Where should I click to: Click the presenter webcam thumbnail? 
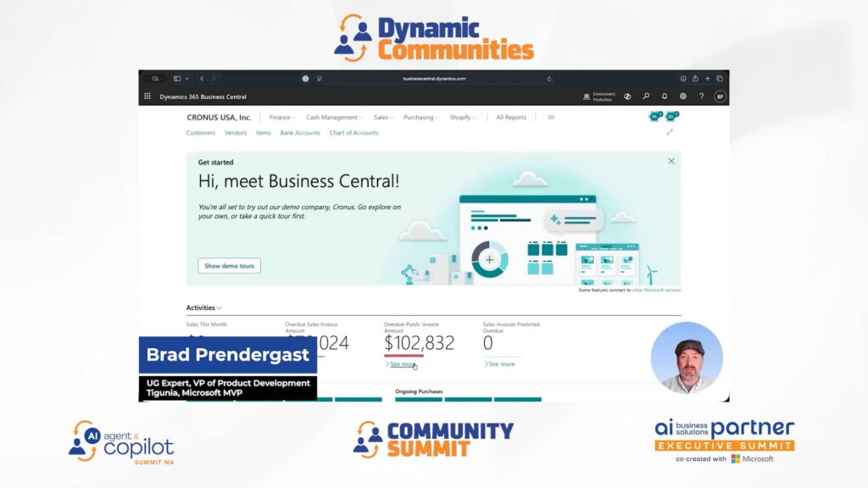pyautogui.click(x=687, y=358)
